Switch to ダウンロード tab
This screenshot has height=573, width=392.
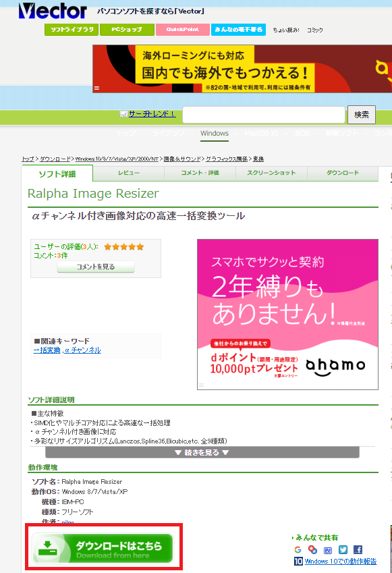click(343, 173)
